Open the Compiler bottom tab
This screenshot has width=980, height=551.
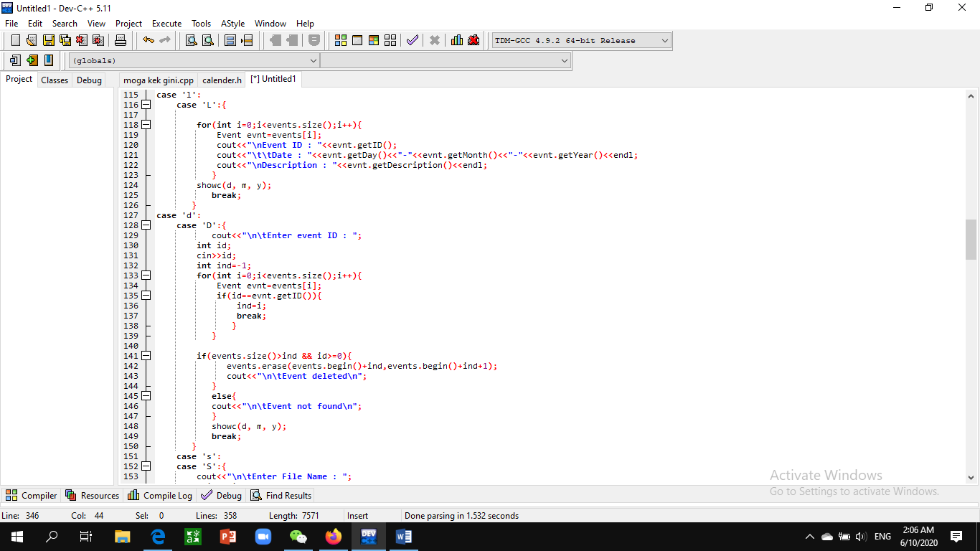32,495
